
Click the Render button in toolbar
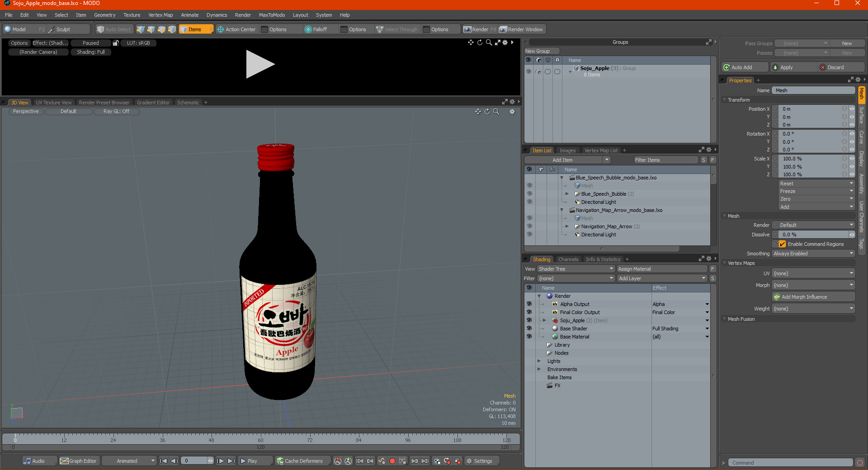(480, 29)
